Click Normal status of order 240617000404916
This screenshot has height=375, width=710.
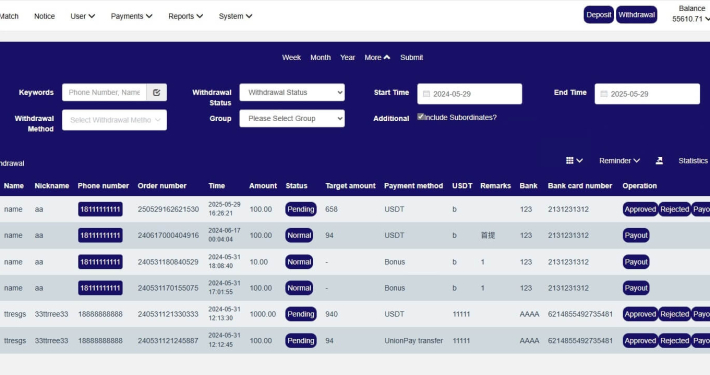pyautogui.click(x=299, y=236)
